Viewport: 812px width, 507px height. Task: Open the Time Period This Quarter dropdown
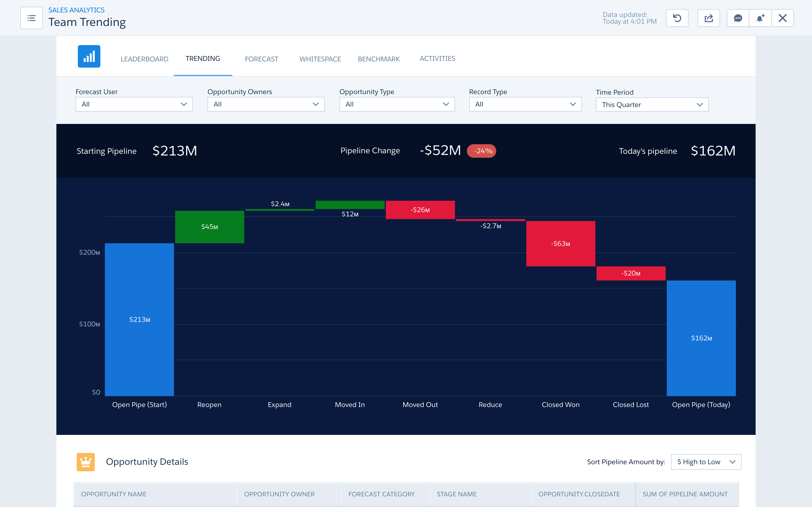tap(652, 104)
